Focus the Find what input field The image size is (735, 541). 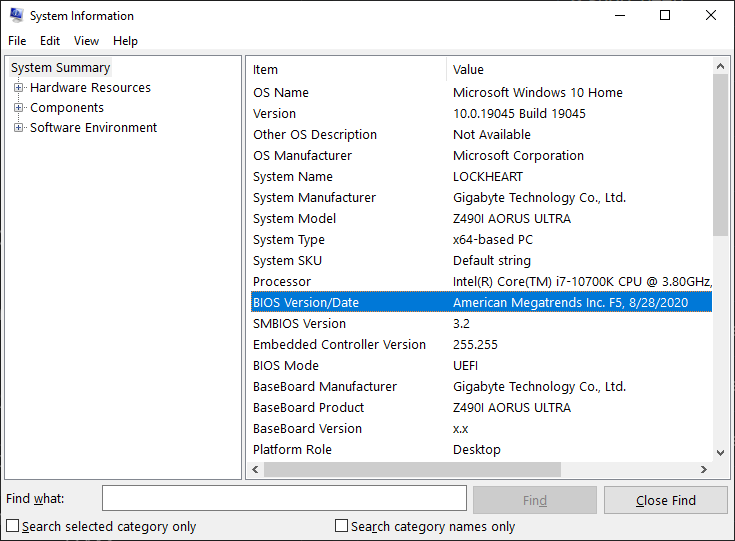(x=284, y=498)
